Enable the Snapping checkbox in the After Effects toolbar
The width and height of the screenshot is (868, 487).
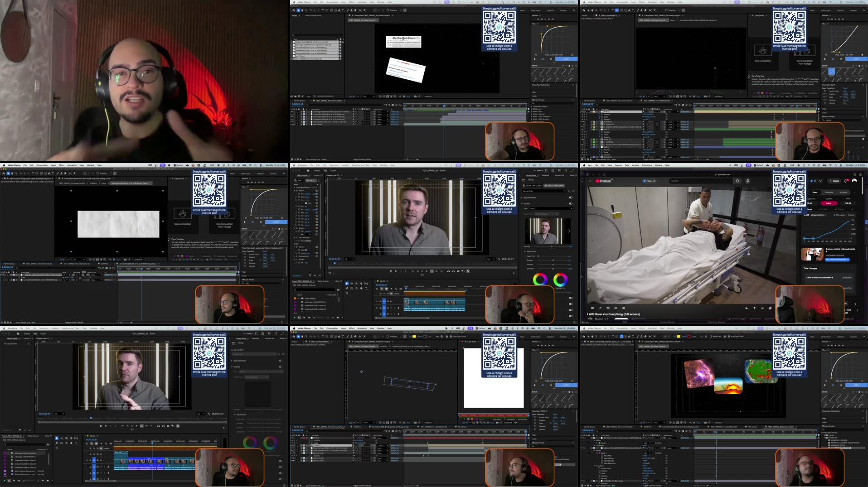pos(388,10)
